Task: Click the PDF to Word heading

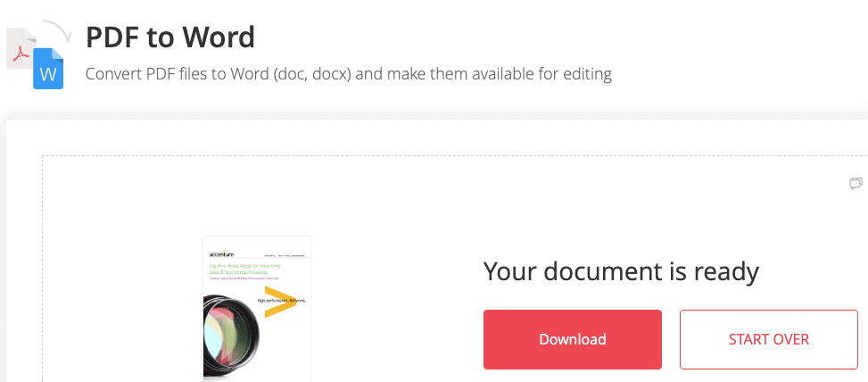Action: pyautogui.click(x=170, y=37)
